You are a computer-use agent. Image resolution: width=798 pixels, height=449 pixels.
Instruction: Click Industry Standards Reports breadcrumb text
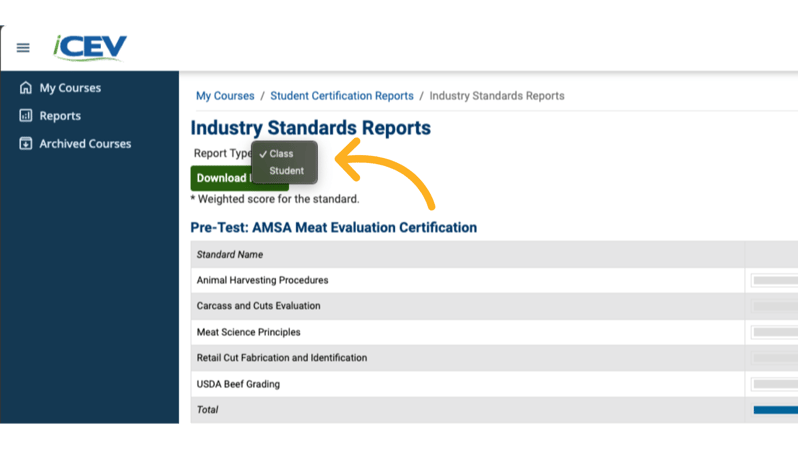click(497, 96)
